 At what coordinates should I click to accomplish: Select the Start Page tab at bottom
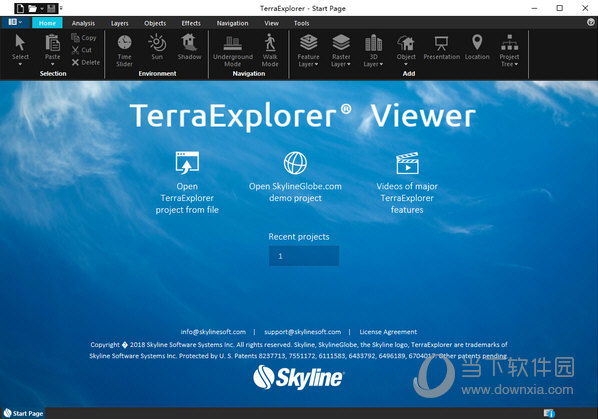23,413
